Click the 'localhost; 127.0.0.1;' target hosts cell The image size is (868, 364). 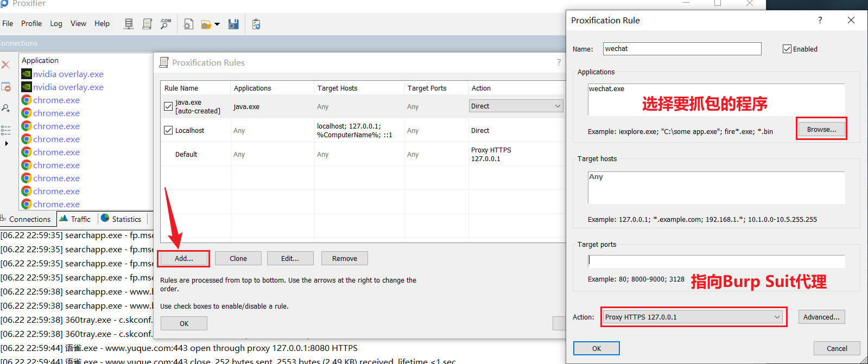pyautogui.click(x=354, y=130)
